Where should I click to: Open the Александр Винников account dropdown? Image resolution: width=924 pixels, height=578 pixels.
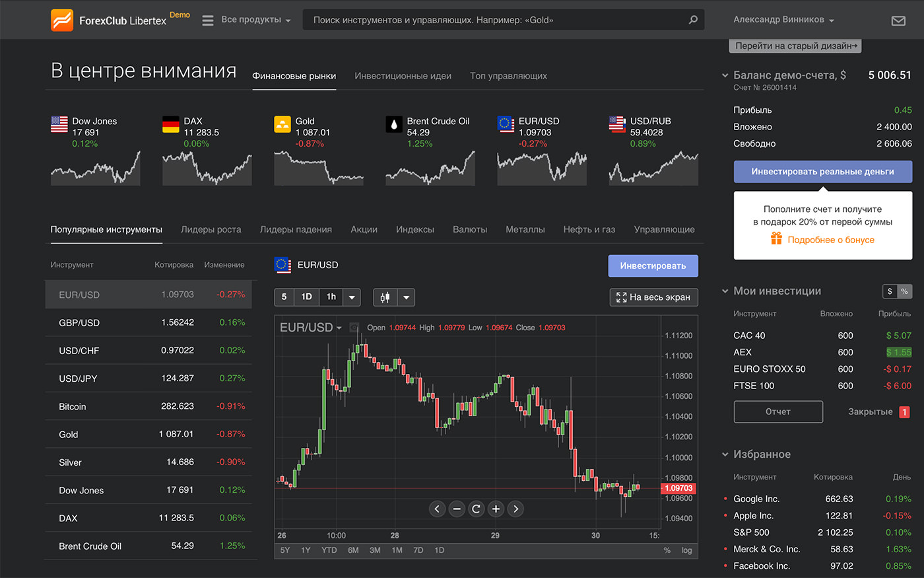[784, 20]
